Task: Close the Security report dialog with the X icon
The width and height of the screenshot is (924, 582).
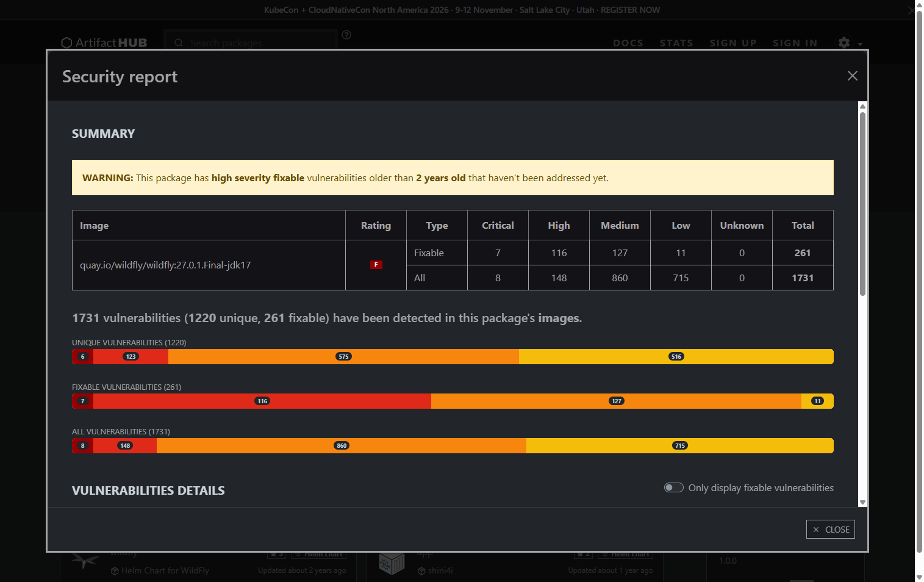Action: click(853, 76)
